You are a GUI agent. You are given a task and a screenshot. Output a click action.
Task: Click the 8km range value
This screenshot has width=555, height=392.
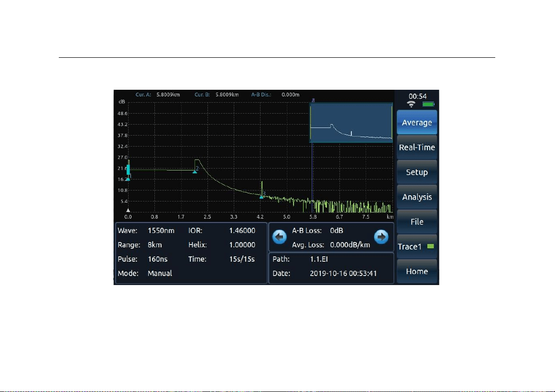[155, 244]
